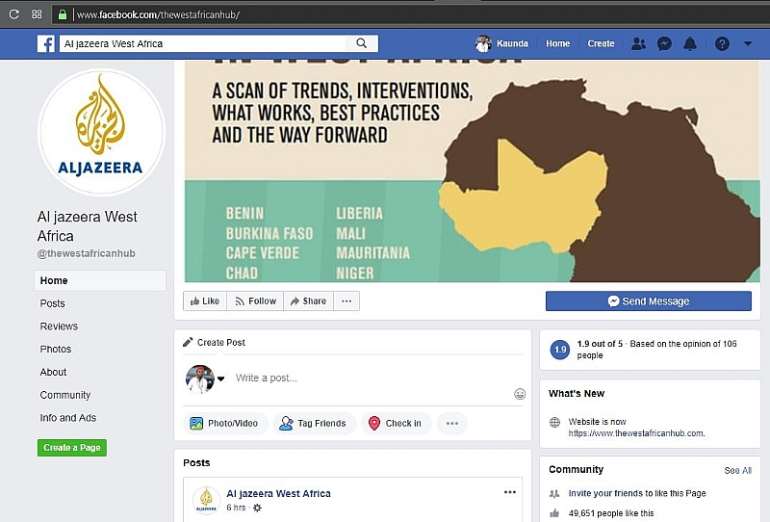Viewport: 770px width, 522px height.
Task: Open the browser tabs grid icon
Action: coord(37,14)
